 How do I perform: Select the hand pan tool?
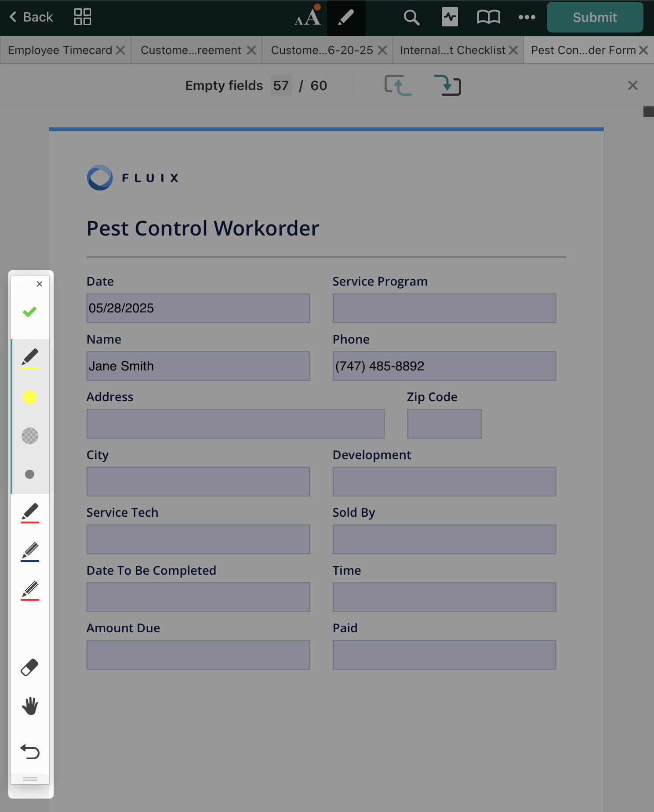(30, 706)
